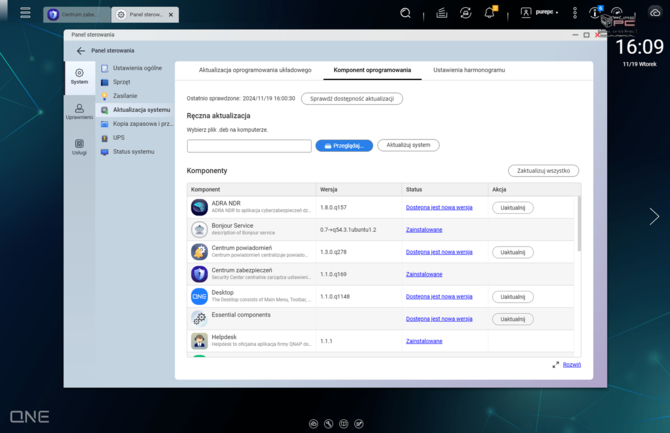670x433 pixels.
Task: Click Sprawdź dostępność aktualizacji button
Action: coord(352,99)
